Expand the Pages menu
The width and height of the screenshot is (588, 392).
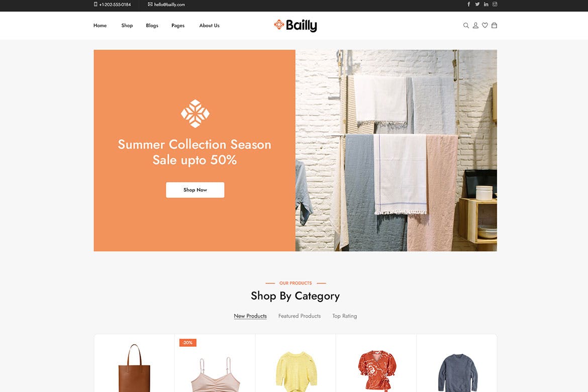pos(178,26)
